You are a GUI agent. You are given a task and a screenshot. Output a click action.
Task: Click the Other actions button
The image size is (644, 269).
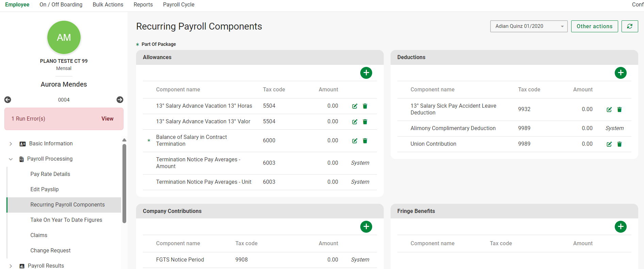tap(594, 26)
